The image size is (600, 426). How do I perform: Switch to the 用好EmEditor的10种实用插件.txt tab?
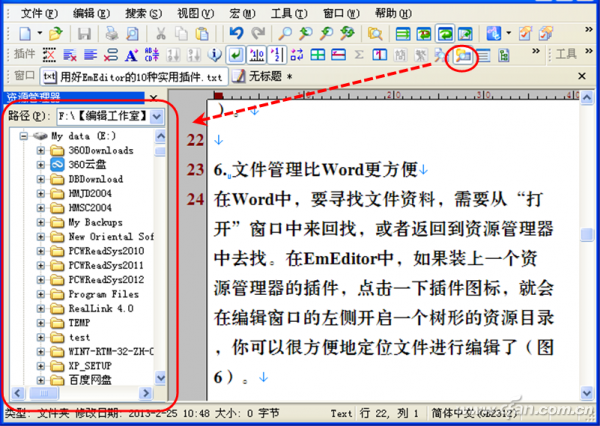(x=134, y=77)
